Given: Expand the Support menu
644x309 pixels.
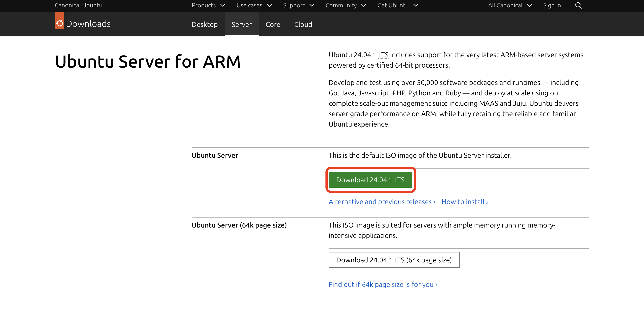Looking at the screenshot, I should tap(299, 5).
